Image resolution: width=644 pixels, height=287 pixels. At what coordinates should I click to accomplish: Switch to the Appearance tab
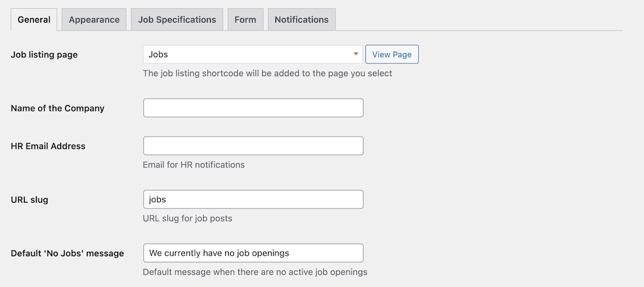coord(94,20)
